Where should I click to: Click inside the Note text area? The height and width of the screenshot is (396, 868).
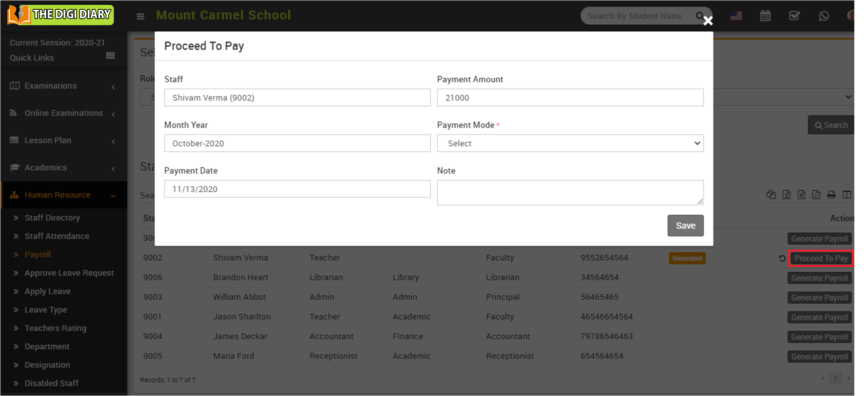pos(570,193)
